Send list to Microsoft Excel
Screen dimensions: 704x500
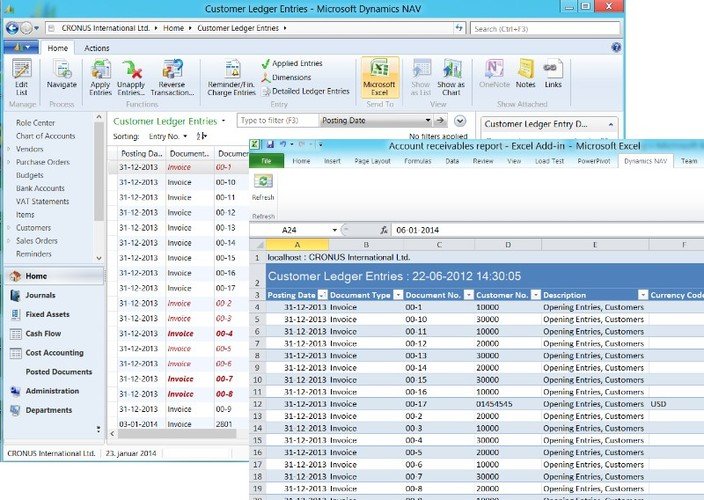click(379, 77)
